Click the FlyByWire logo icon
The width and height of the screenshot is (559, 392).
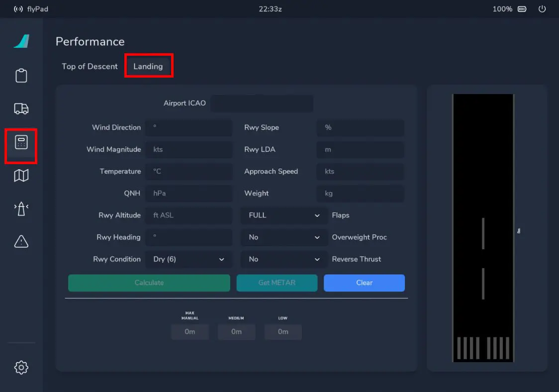click(21, 41)
